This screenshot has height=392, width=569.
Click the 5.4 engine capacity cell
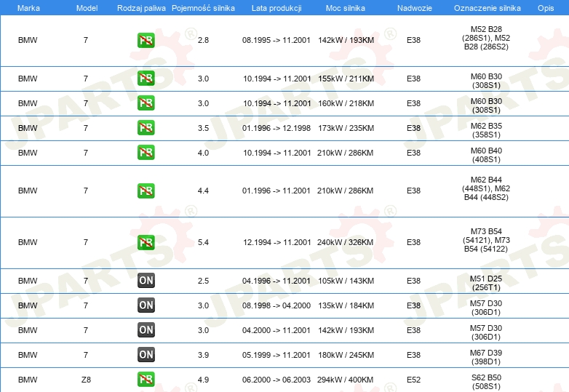click(x=203, y=242)
